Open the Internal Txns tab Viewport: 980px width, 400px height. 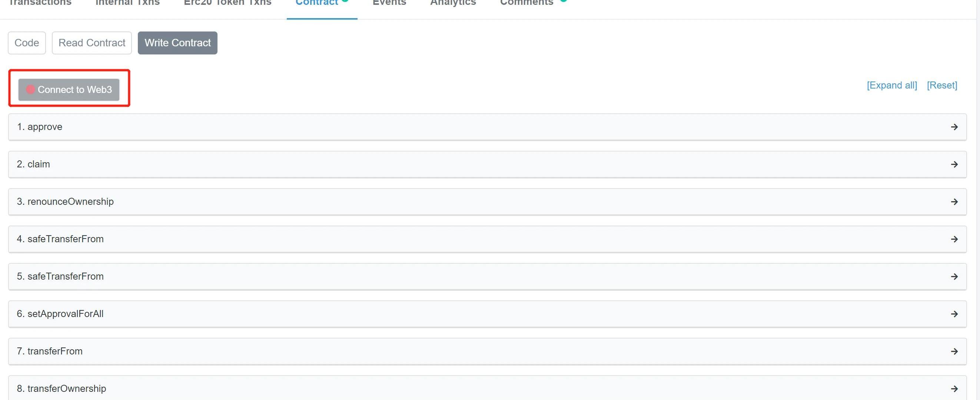[x=127, y=3]
